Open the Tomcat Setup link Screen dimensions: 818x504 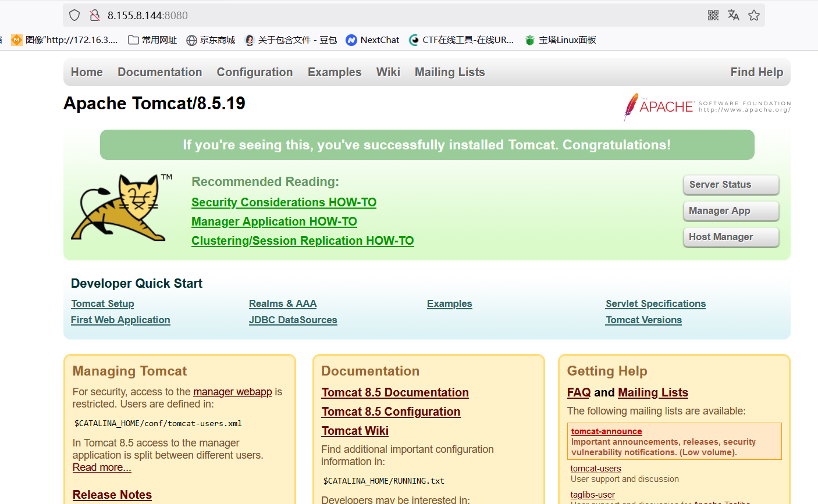pyautogui.click(x=102, y=303)
